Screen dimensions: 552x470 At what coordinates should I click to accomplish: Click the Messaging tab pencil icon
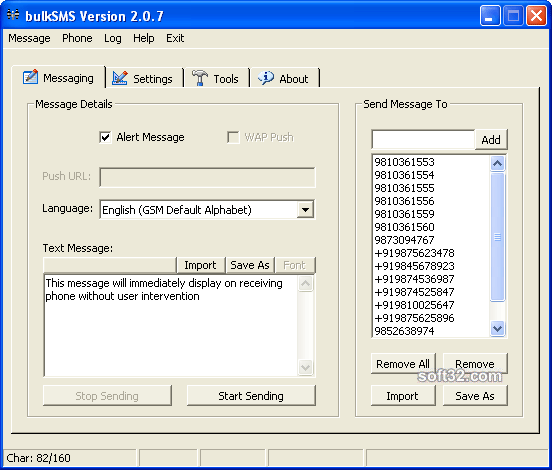30,77
